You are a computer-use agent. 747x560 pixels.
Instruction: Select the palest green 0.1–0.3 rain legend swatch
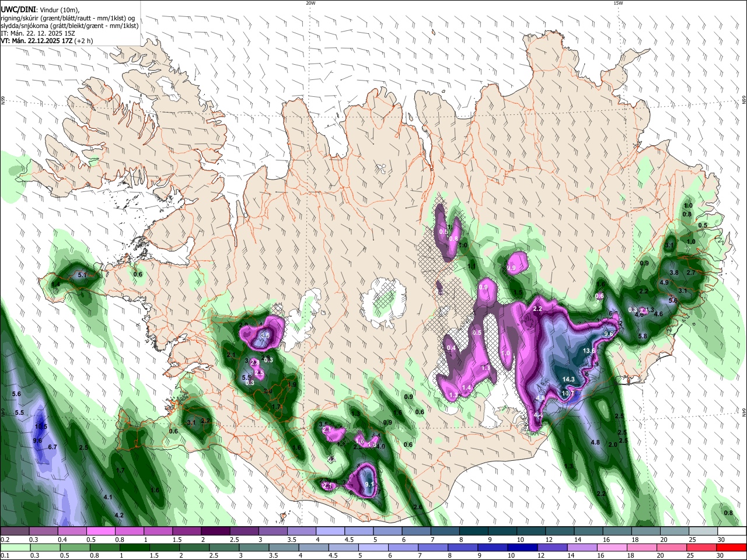[14, 547]
